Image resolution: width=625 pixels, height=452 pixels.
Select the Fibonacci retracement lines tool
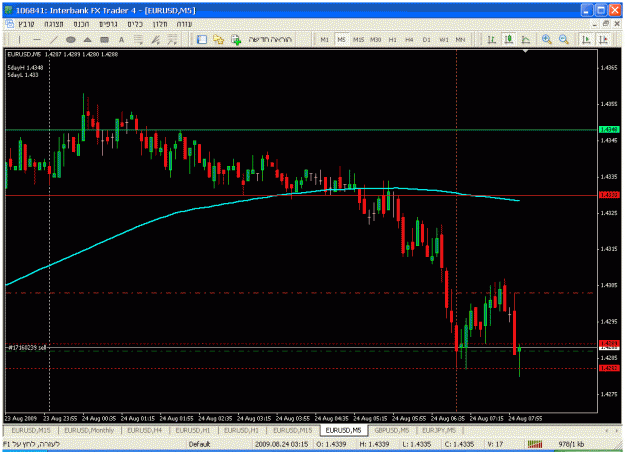click(138, 39)
